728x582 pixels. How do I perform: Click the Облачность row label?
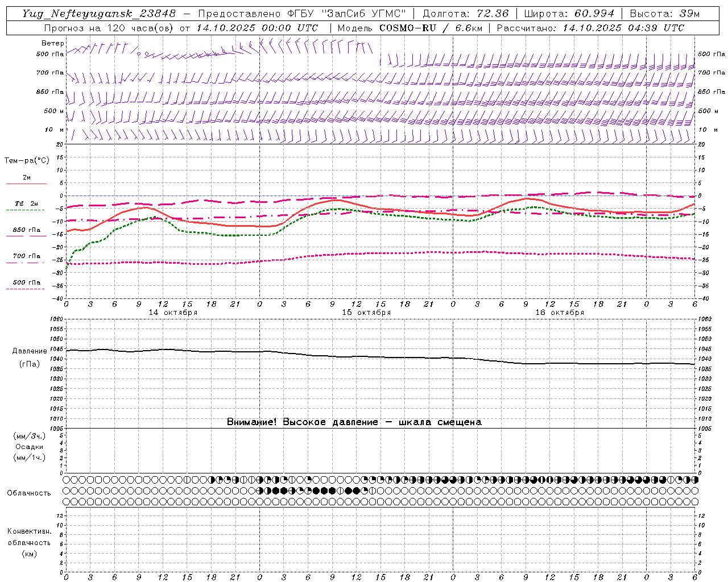(29, 493)
